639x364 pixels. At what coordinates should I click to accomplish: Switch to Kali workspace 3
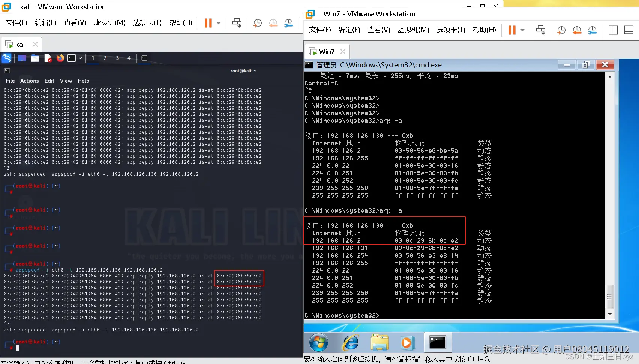(117, 58)
